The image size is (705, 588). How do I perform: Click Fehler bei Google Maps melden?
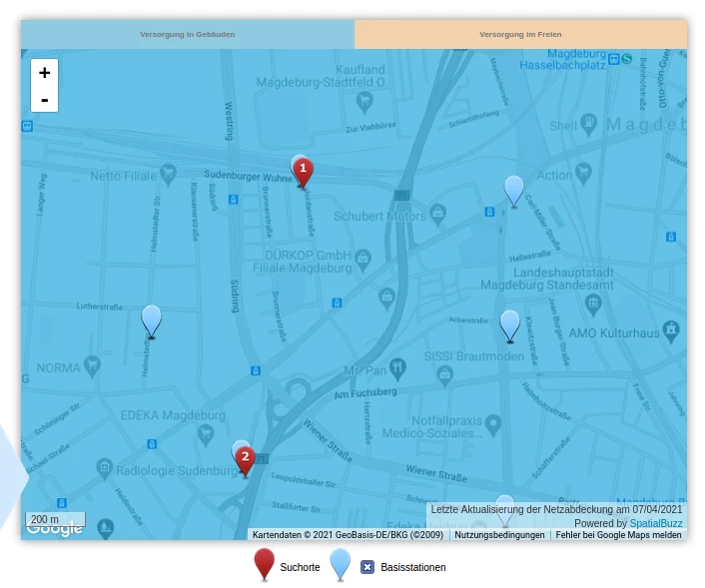click(618, 535)
